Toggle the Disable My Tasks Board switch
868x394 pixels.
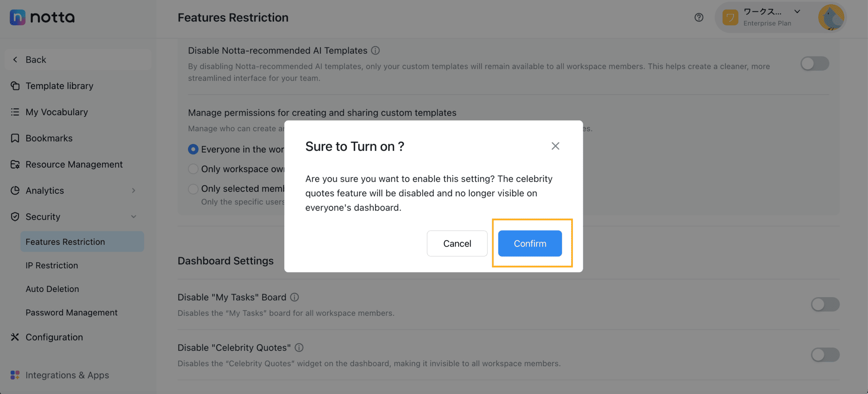click(x=825, y=304)
